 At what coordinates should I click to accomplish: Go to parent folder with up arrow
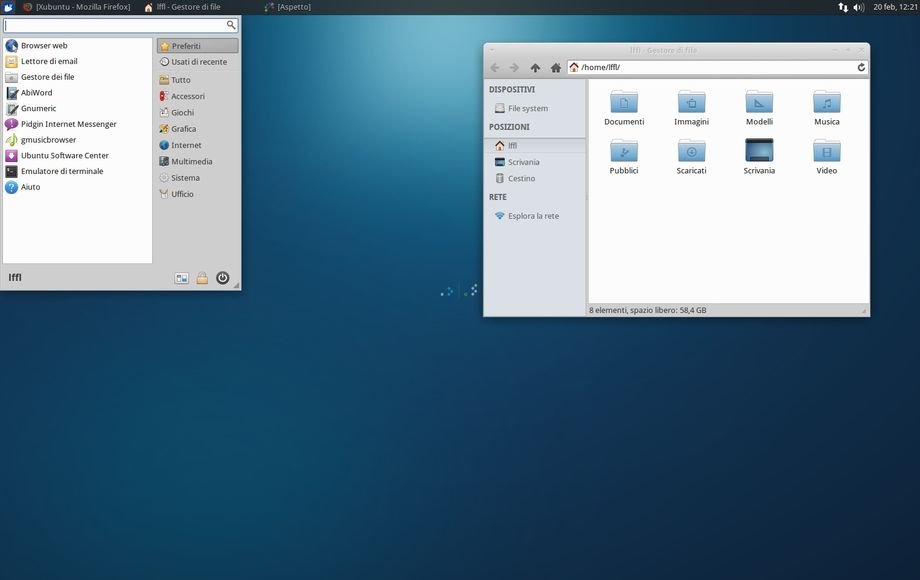tap(535, 68)
